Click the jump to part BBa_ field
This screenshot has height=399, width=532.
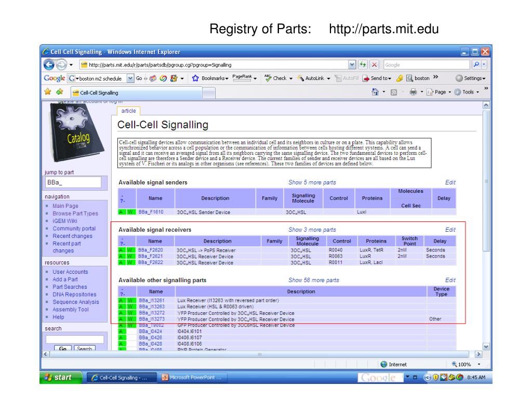[73, 182]
